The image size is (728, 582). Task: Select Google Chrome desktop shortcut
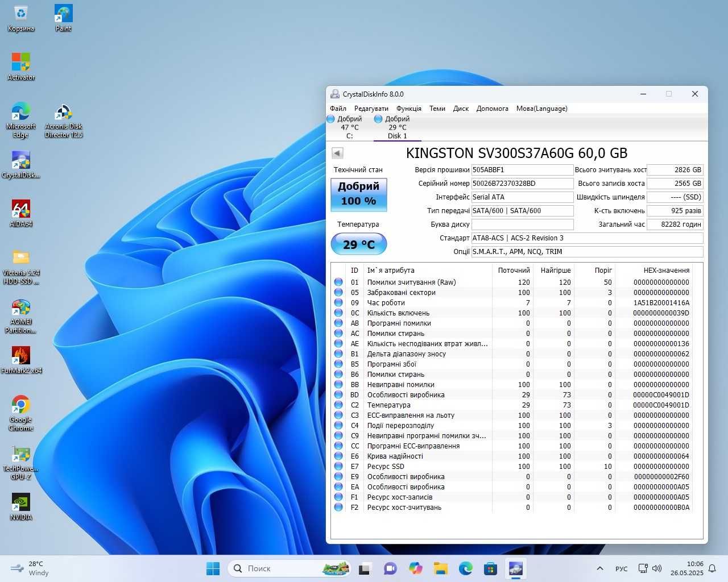21,413
